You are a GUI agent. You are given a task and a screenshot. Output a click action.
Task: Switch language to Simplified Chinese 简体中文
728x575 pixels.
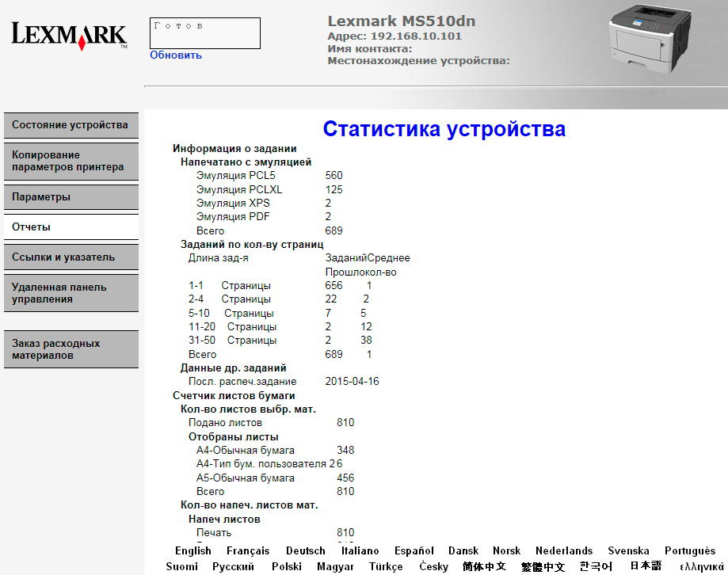(x=484, y=566)
